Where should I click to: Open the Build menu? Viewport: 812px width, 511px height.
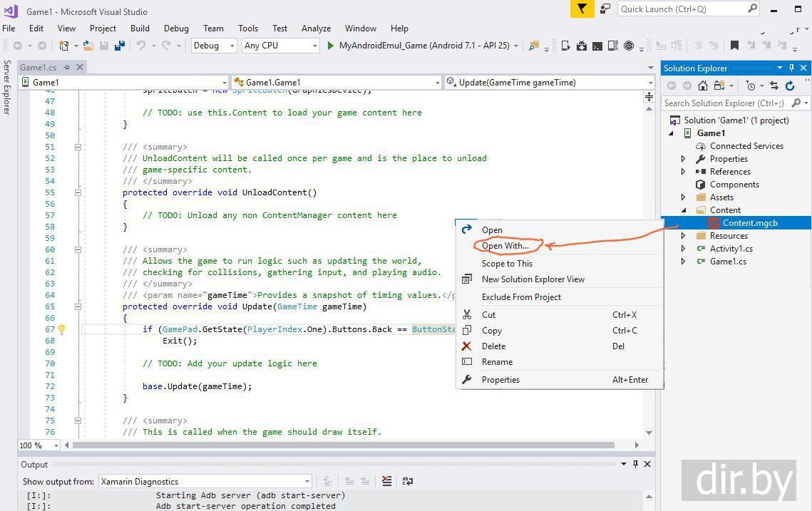(140, 29)
